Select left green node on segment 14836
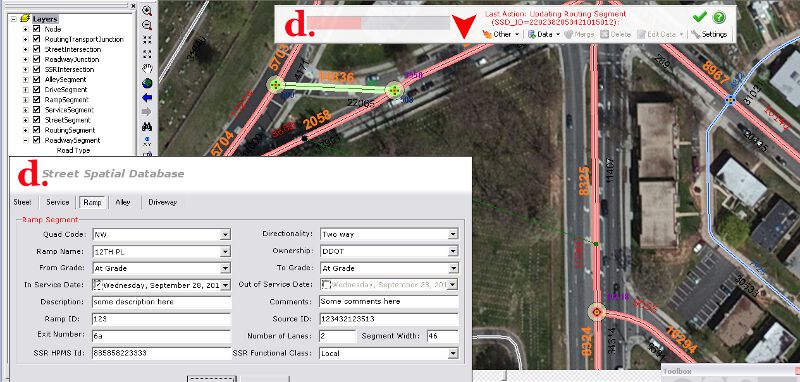Image resolution: width=800 pixels, height=382 pixels. coord(276,84)
